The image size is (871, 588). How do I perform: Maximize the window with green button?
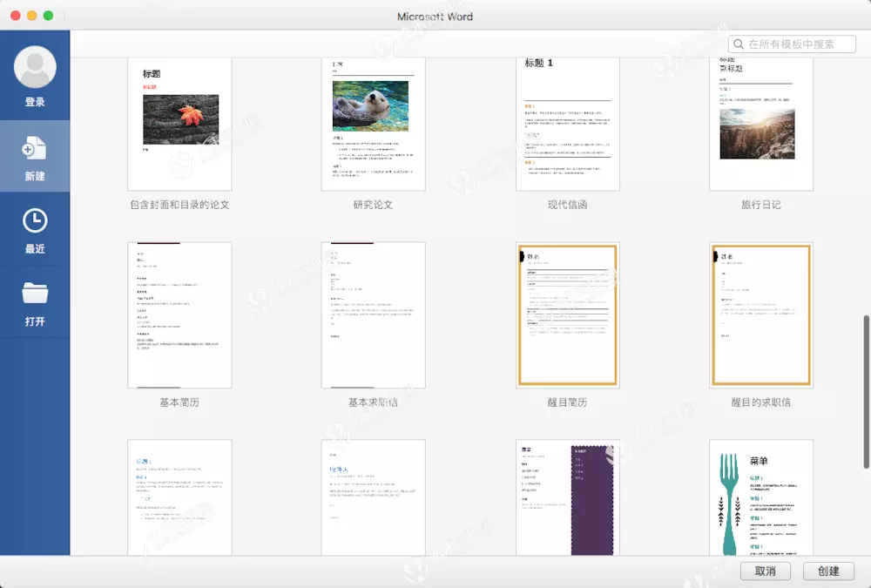coord(48,16)
